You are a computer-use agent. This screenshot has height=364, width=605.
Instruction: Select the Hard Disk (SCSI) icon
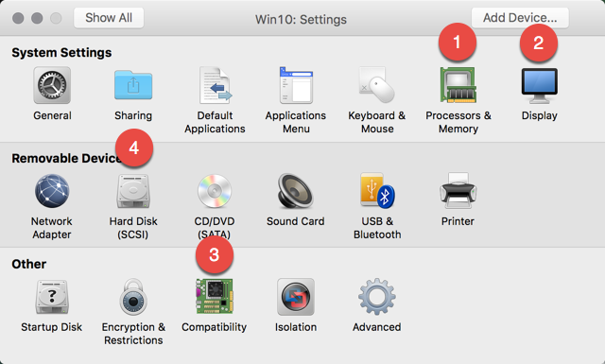(133, 191)
